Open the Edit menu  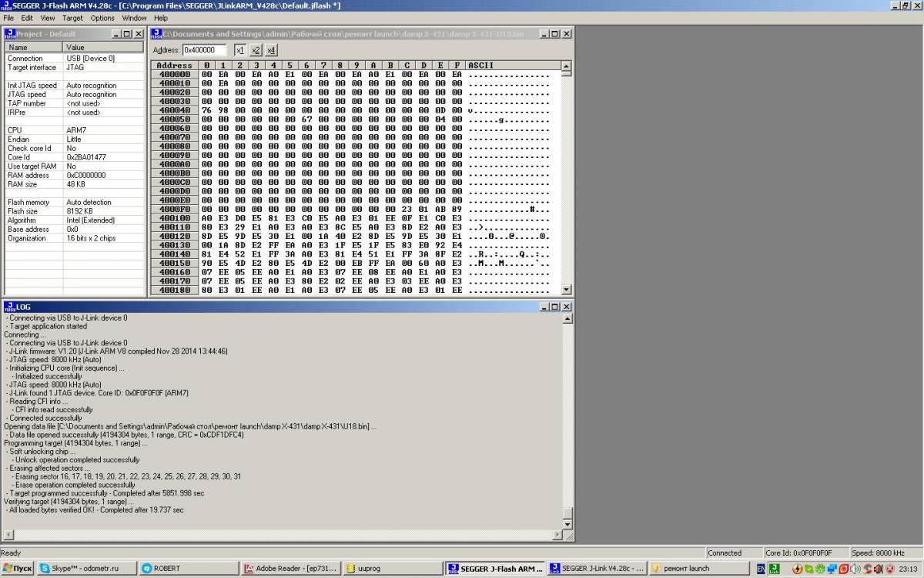coord(27,18)
